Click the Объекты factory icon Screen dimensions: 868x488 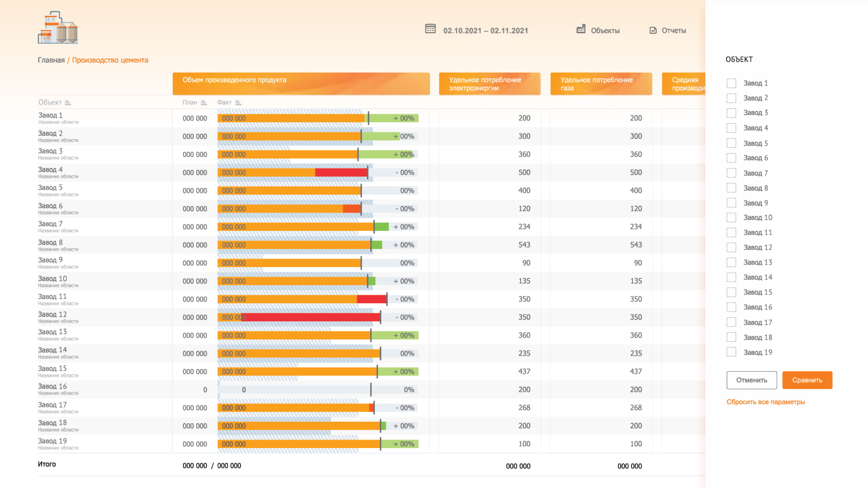tap(580, 29)
